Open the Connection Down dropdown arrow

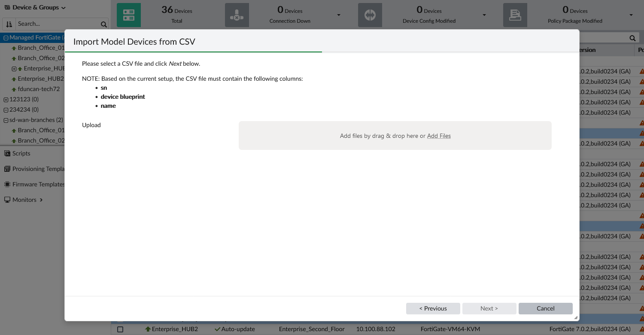pyautogui.click(x=339, y=15)
